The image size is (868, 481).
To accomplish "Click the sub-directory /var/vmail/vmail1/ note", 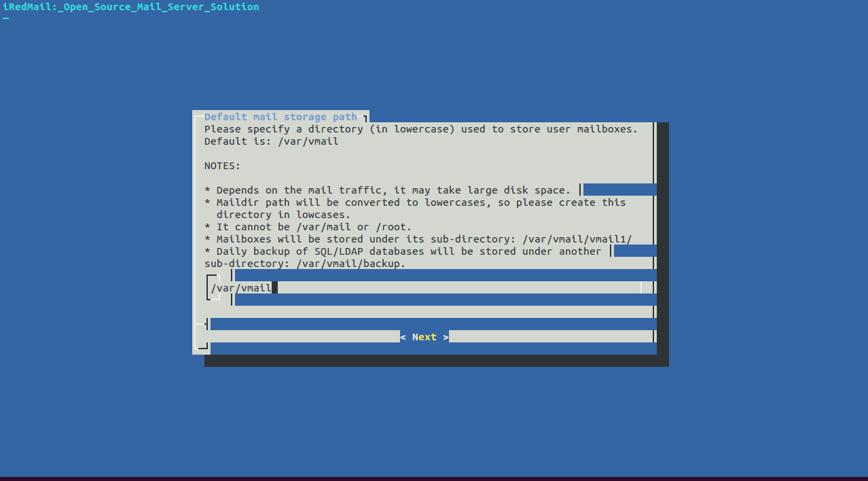I will tap(418, 239).
